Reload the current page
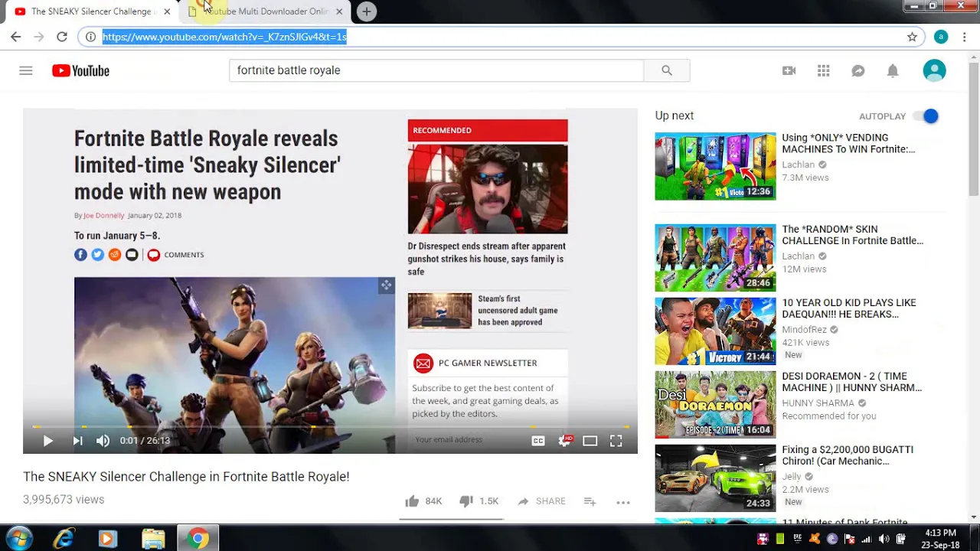This screenshot has height=551, width=980. [62, 37]
